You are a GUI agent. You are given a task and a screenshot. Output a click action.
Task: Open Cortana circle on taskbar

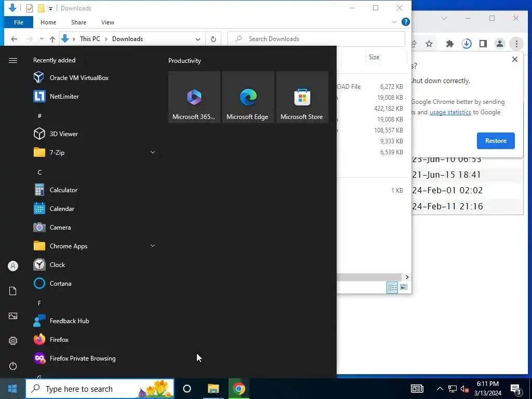(187, 389)
